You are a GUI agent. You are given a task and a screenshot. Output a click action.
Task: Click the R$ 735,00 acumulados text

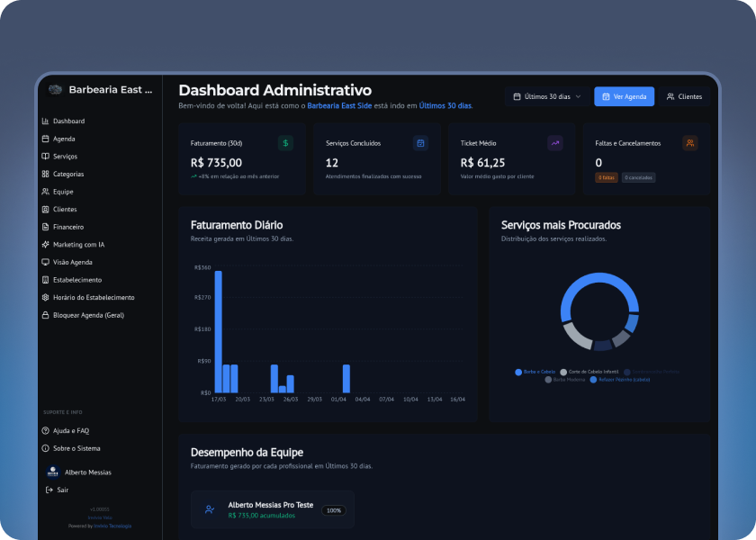262,516
